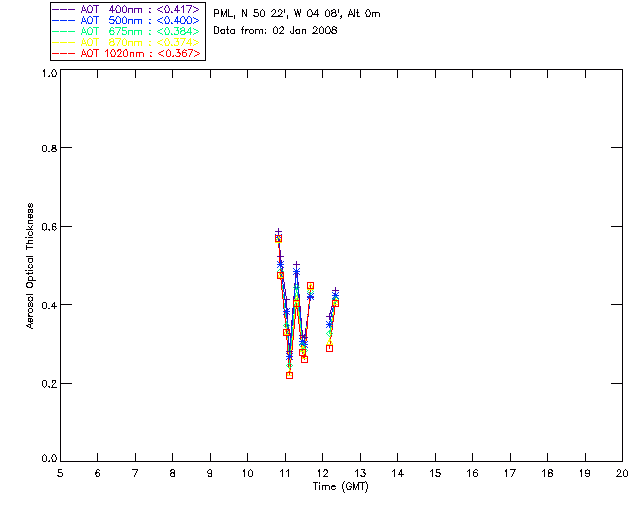Click the 0.4 y-axis tick label
Image resolution: width=640 pixels, height=512 pixels.
point(49,305)
